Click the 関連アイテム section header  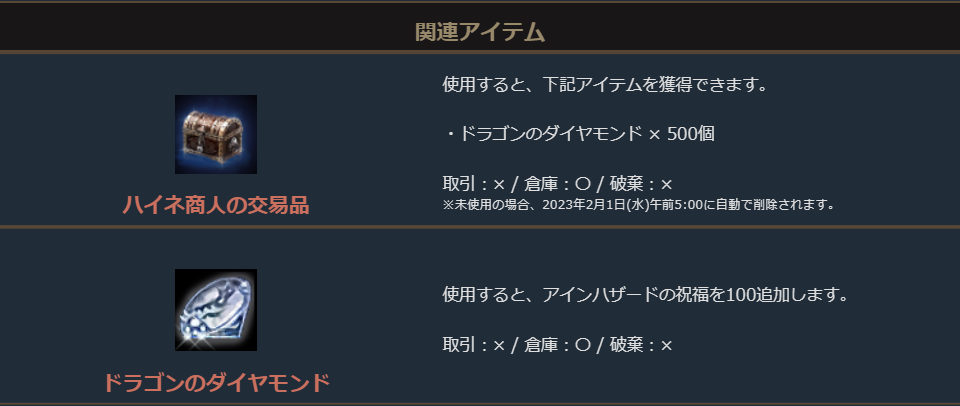point(480,32)
